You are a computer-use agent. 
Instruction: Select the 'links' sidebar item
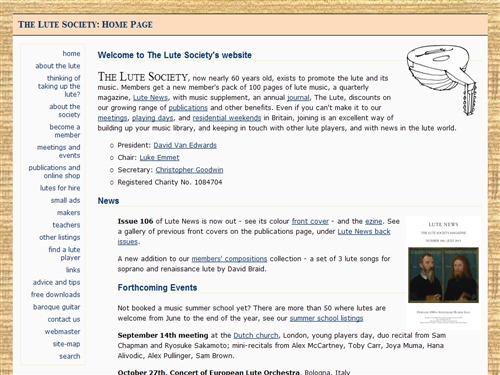[73, 270]
